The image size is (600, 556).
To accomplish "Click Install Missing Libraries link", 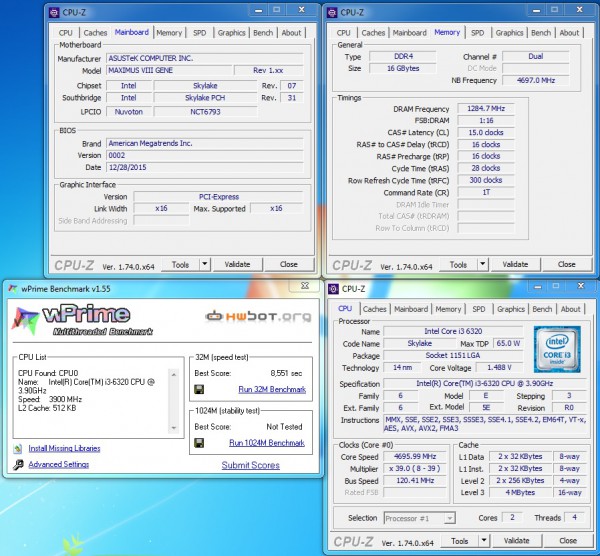I will coord(64,448).
